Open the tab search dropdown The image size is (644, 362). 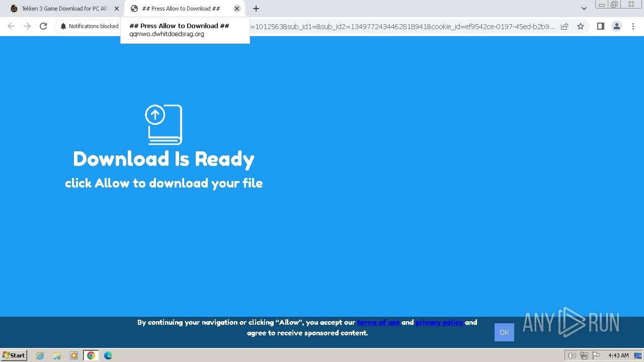coord(584,9)
